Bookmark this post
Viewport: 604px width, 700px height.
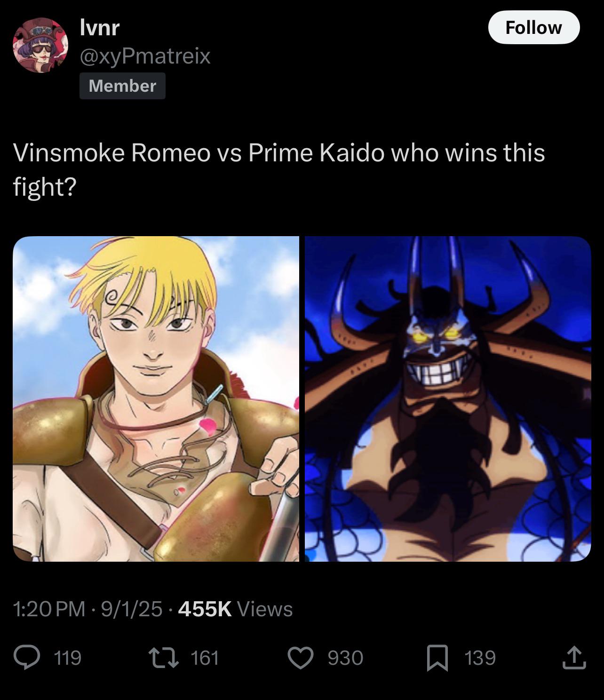[437, 658]
